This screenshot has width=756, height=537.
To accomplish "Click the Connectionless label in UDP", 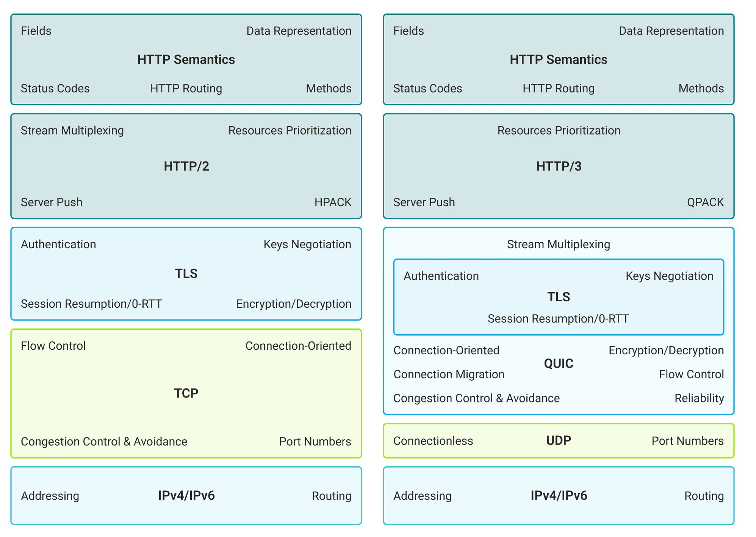I will 433,440.
